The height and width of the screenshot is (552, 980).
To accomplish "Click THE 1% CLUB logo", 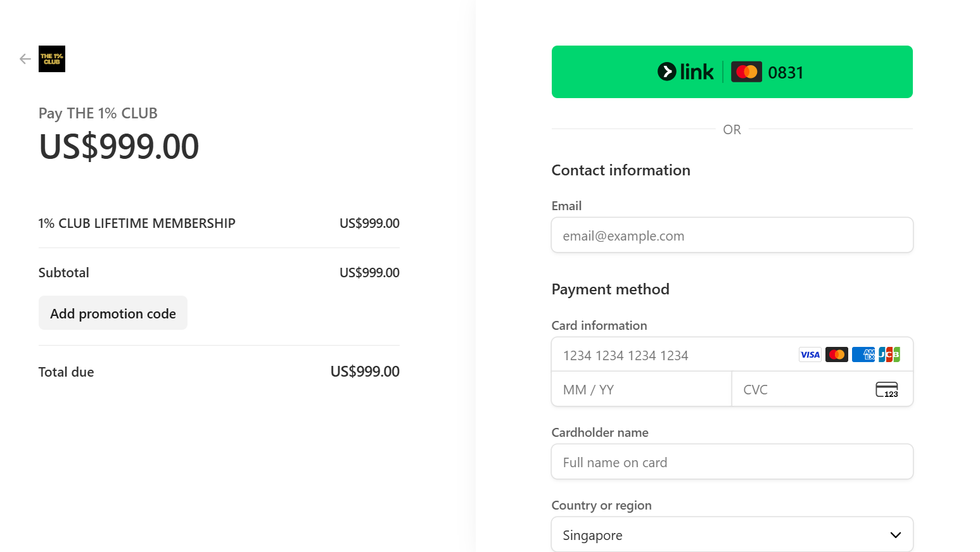I will [51, 59].
